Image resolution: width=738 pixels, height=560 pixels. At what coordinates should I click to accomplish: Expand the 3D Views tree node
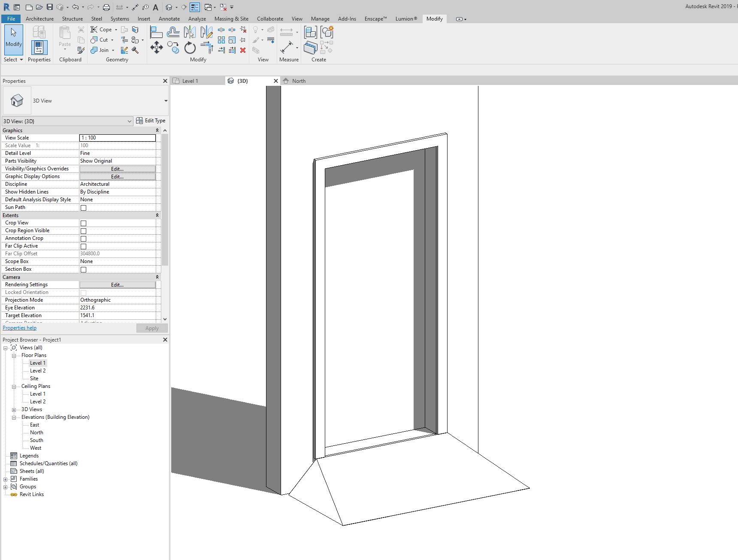(14, 409)
